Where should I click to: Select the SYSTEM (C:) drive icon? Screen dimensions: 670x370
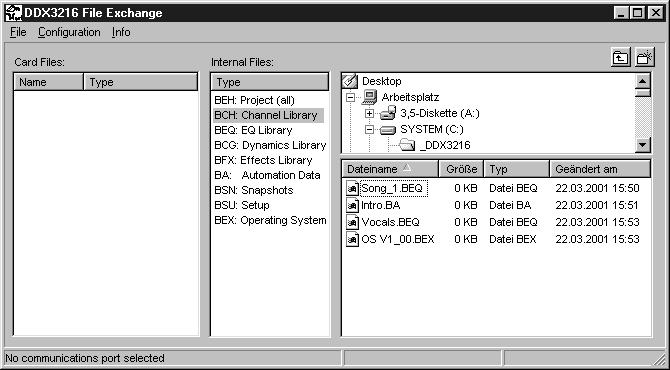coord(388,130)
